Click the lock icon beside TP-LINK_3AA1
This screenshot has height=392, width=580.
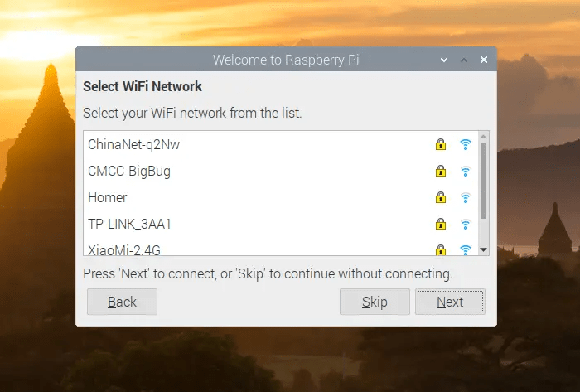[x=441, y=224]
